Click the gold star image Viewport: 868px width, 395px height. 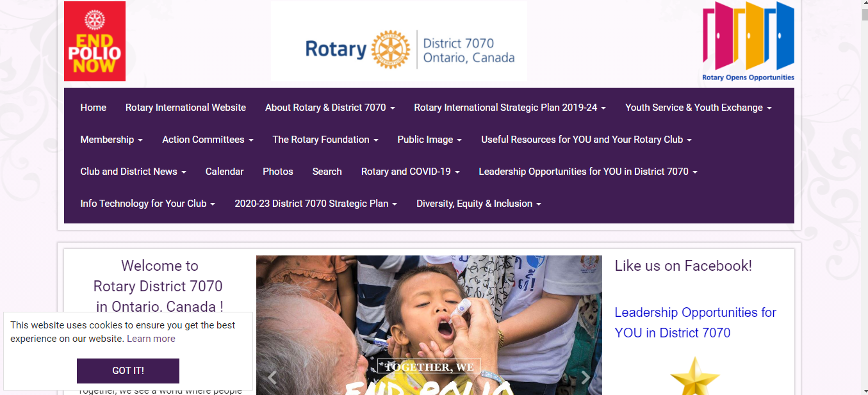point(694,378)
